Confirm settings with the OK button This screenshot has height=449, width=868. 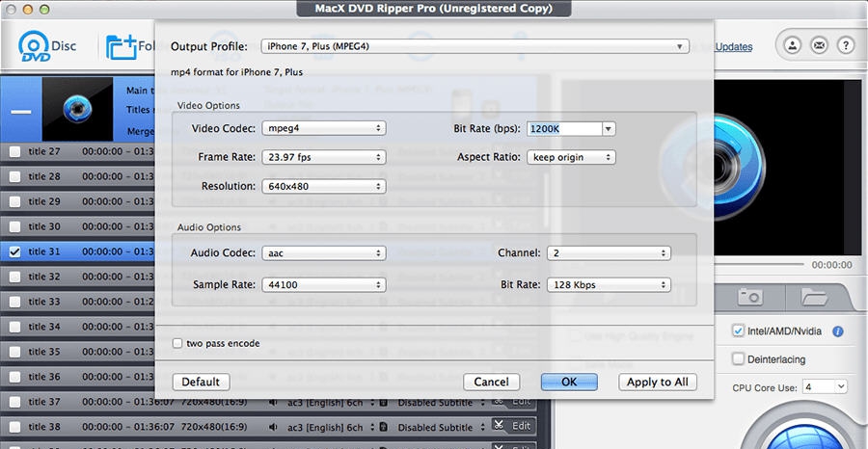click(x=569, y=383)
